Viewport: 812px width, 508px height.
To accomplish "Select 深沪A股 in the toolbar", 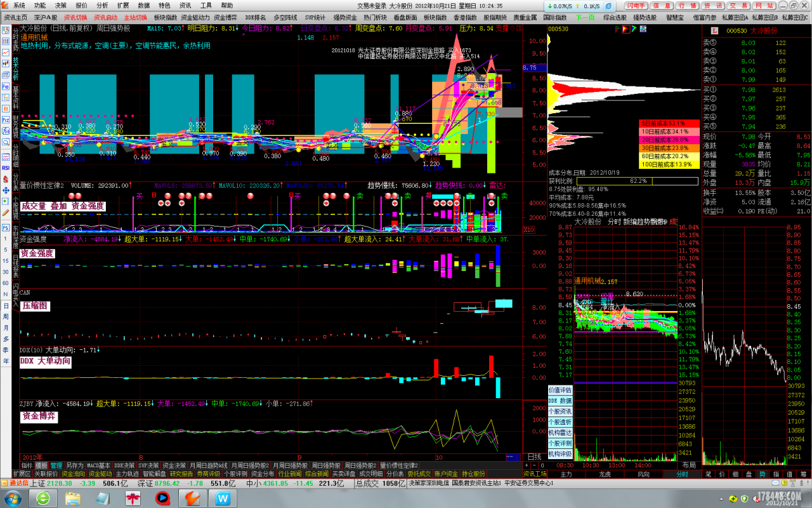I will pos(46,17).
